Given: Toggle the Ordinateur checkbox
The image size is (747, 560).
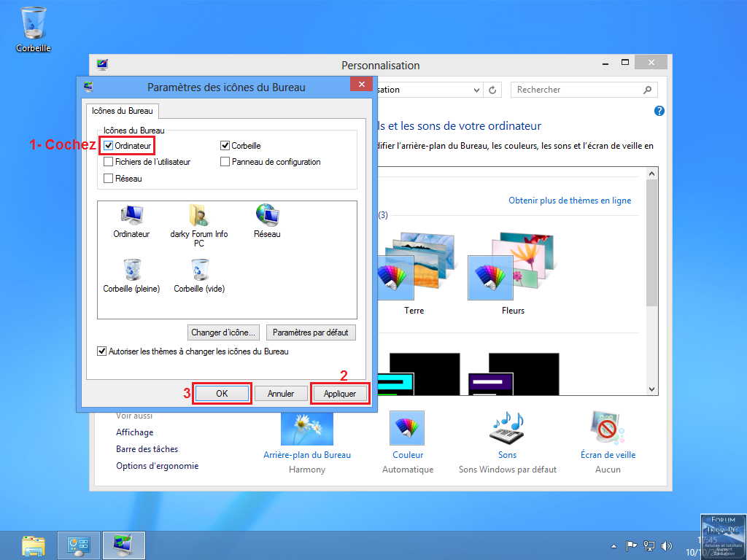Looking at the screenshot, I should pos(109,146).
